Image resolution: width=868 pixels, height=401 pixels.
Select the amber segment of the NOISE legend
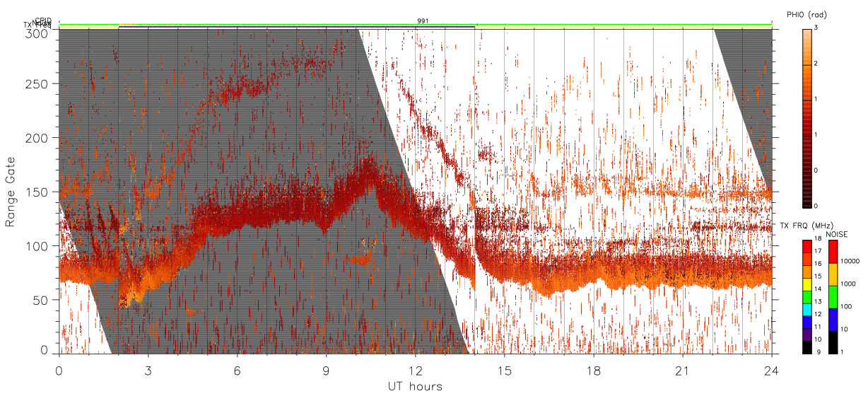[x=833, y=274]
